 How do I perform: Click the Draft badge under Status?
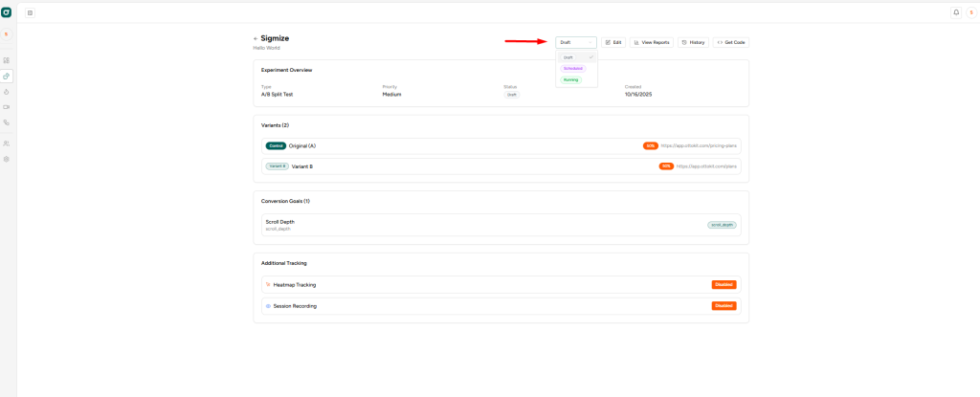(x=512, y=95)
